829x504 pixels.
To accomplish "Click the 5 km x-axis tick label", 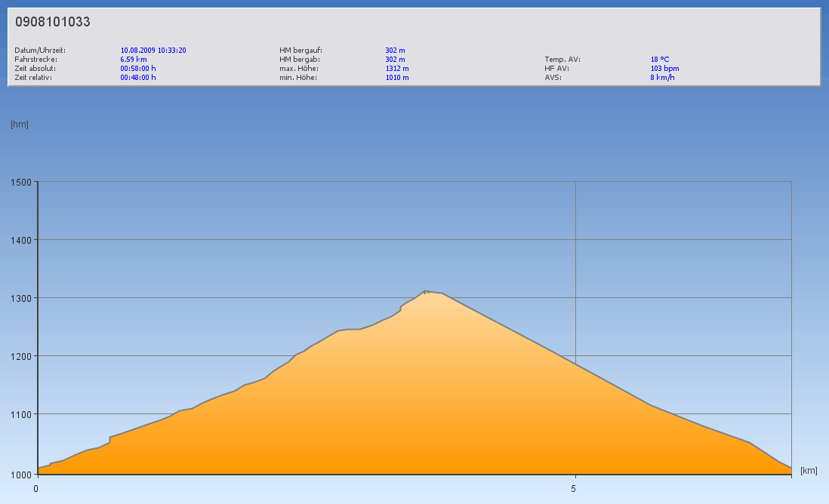I will pyautogui.click(x=574, y=488).
